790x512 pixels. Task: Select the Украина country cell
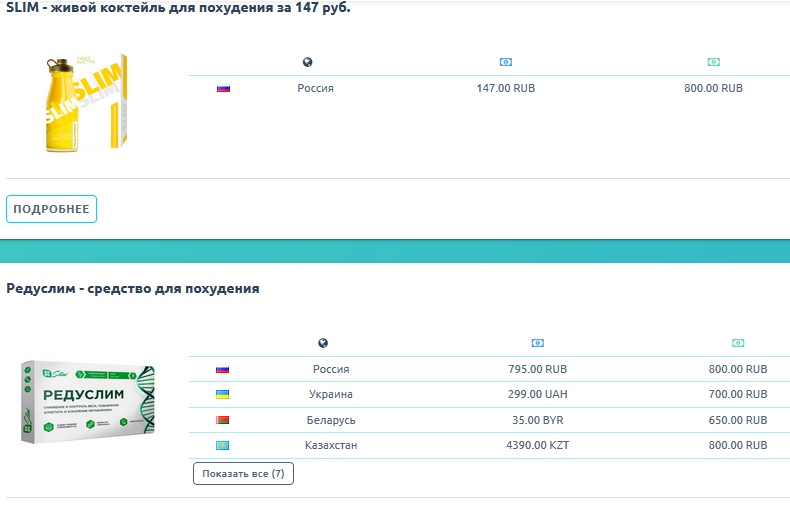(x=331, y=395)
